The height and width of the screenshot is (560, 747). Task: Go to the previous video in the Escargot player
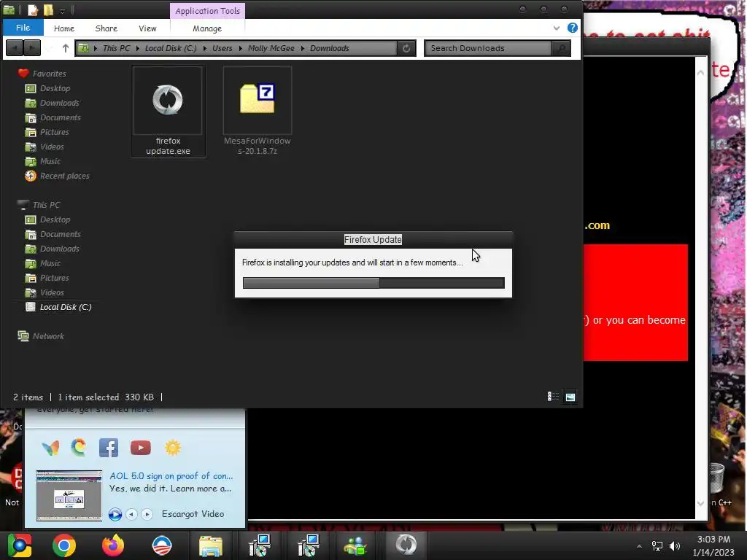click(x=131, y=514)
